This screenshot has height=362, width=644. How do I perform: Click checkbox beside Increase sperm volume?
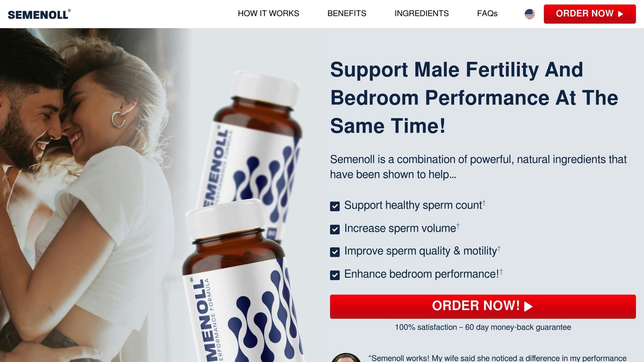(335, 229)
